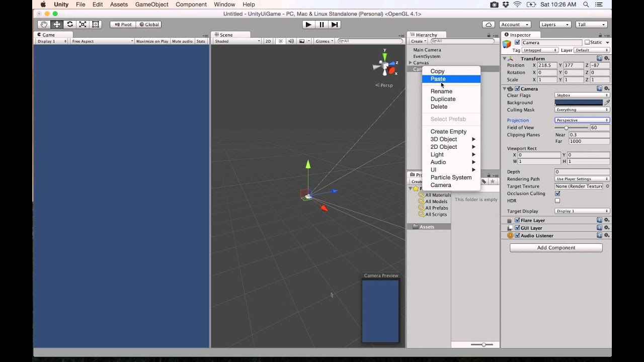The height and width of the screenshot is (362, 644).
Task: Select the Scale tool in toolbar
Action: click(x=83, y=24)
